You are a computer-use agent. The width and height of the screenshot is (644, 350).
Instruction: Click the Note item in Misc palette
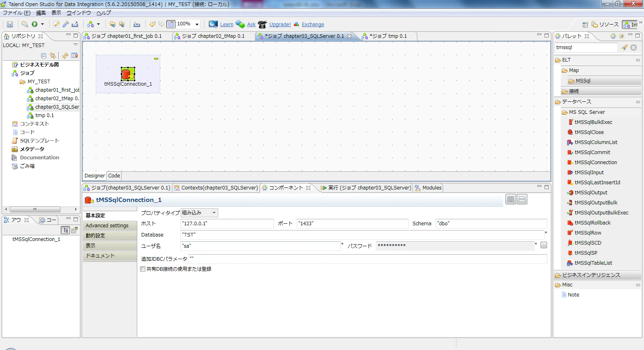click(573, 295)
